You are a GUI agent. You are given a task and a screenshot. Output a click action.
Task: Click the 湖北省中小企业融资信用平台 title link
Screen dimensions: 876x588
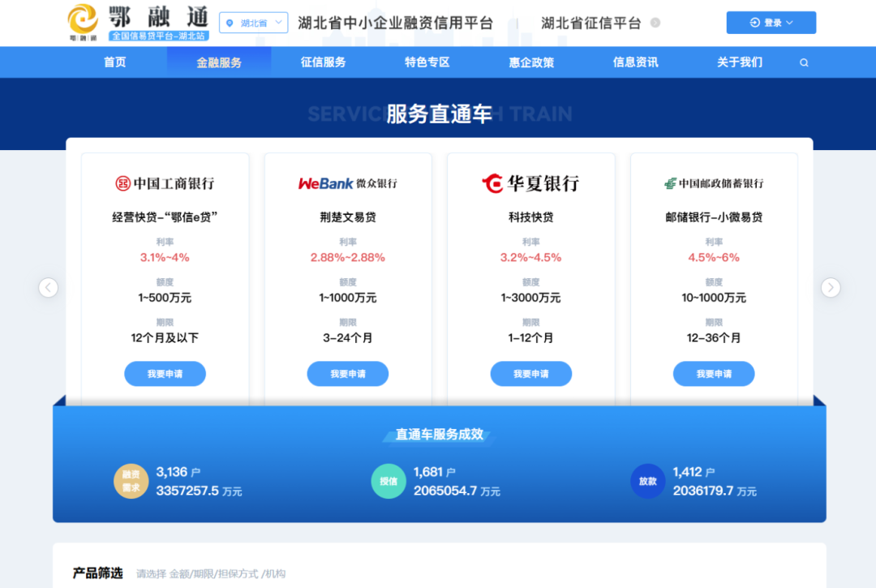(396, 23)
